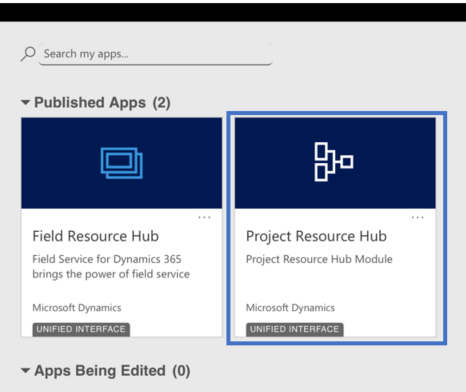This screenshot has width=466, height=392.
Task: Open the Field Resource Hub app title
Action: click(96, 236)
